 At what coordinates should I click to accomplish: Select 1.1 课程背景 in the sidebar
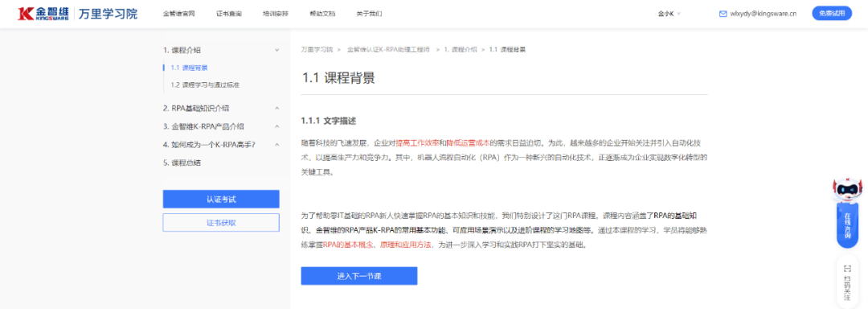[190, 68]
